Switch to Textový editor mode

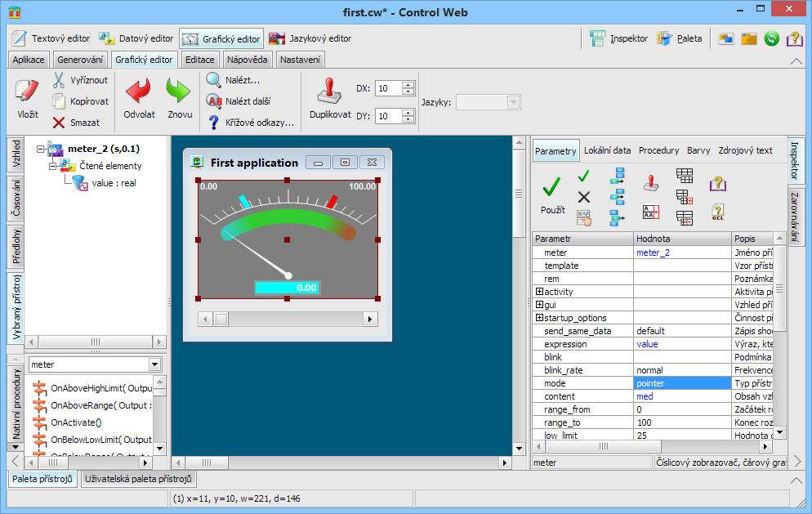pos(51,38)
